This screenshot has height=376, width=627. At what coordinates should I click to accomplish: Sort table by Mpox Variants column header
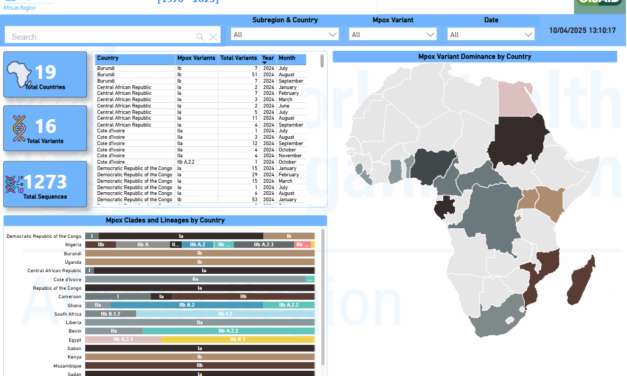(196, 58)
